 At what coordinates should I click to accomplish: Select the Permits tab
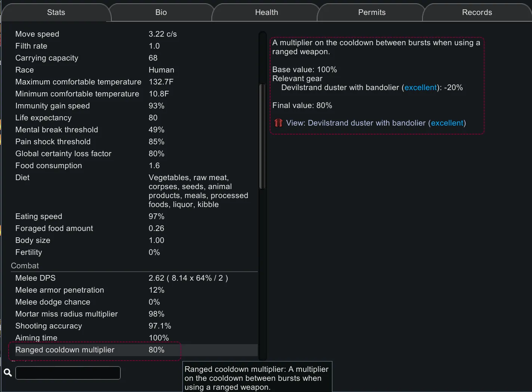(x=372, y=12)
